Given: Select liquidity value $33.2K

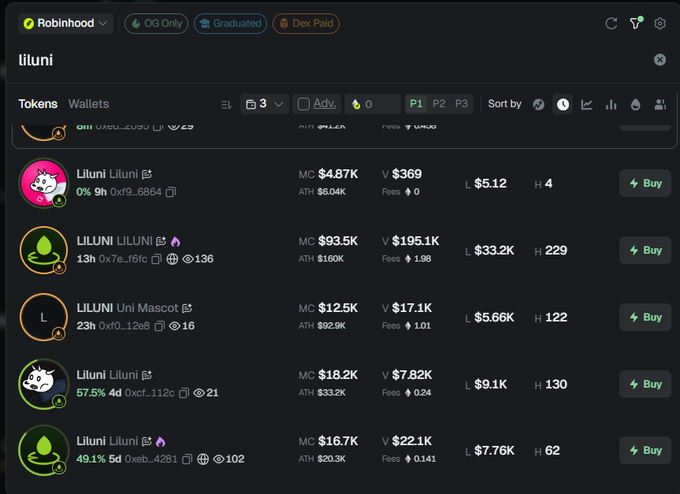Looking at the screenshot, I should [494, 251].
